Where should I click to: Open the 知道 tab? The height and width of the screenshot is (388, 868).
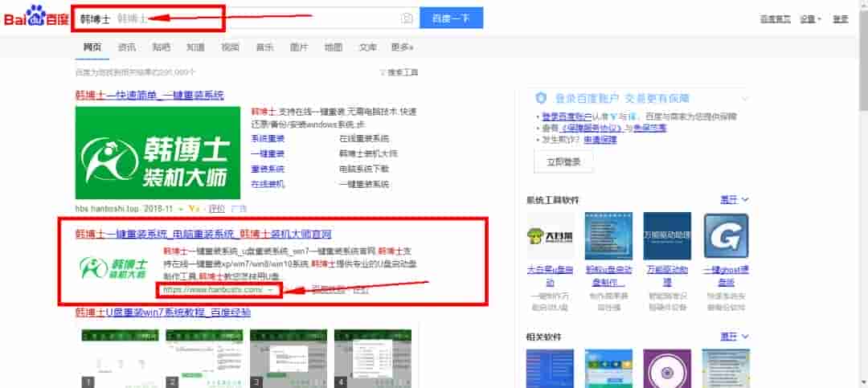[195, 47]
